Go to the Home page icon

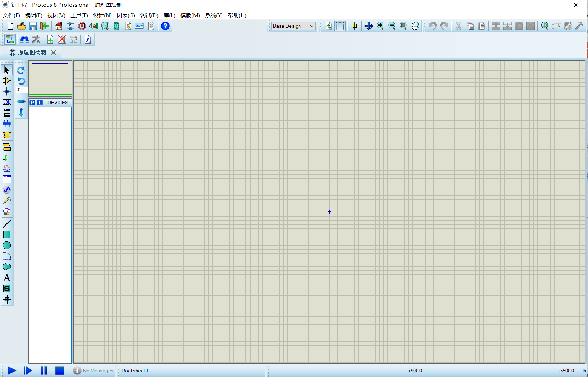(x=59, y=26)
